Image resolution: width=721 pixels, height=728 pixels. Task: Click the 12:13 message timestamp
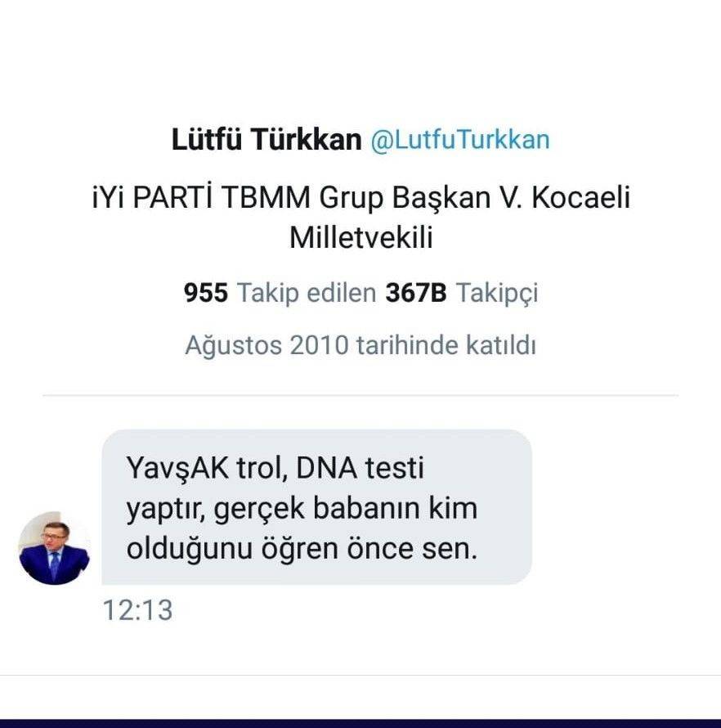[137, 610]
